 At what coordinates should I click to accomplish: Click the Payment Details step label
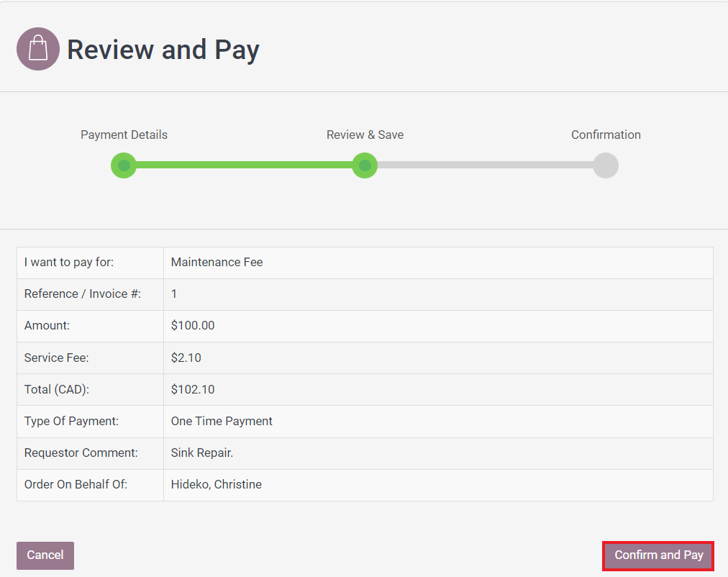[124, 135]
